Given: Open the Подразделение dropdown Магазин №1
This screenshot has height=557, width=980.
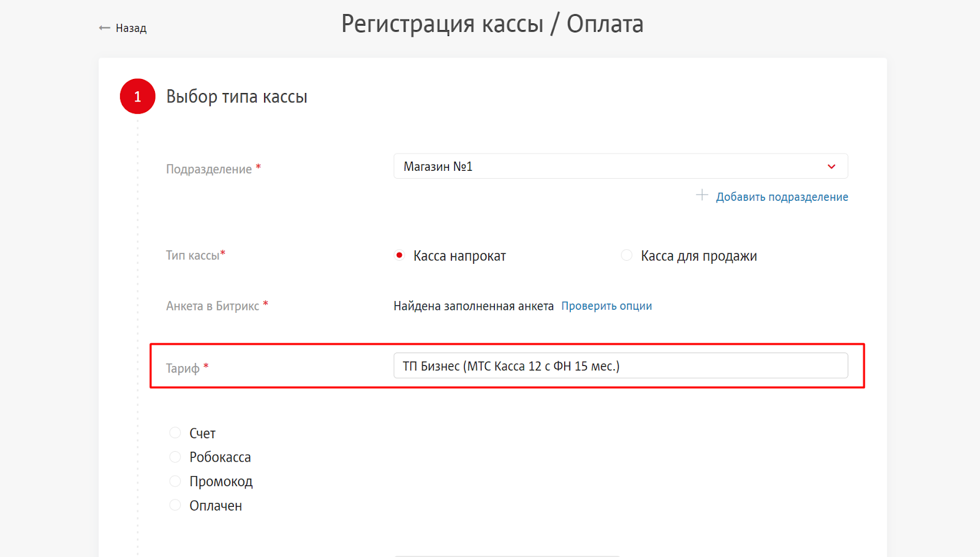Looking at the screenshot, I should point(620,166).
